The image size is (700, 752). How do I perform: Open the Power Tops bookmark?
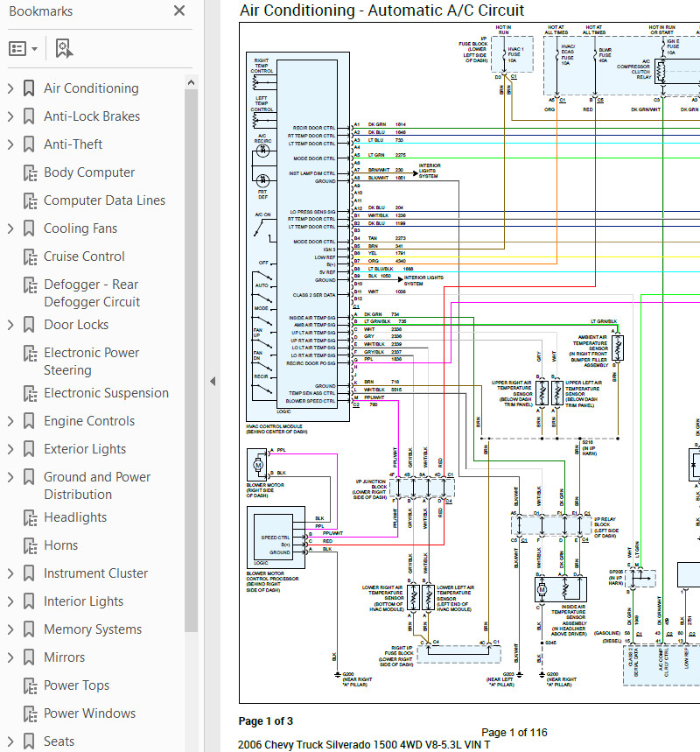tap(76, 685)
